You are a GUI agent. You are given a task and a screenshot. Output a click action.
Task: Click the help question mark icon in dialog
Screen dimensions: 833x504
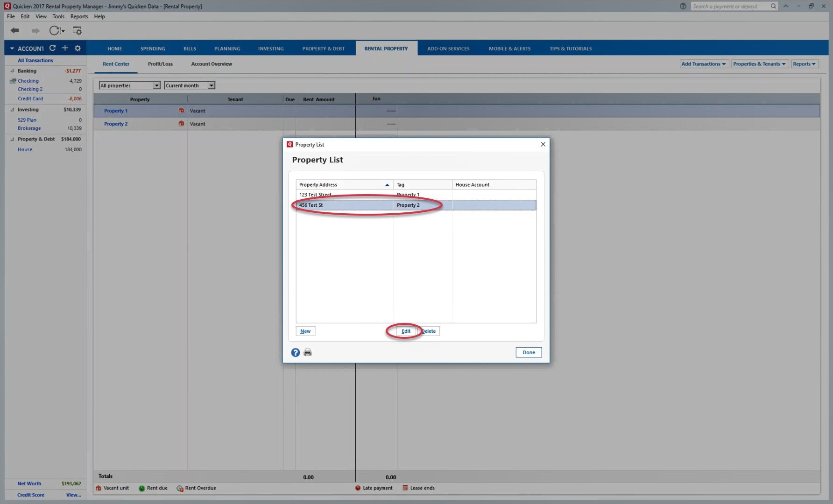296,353
